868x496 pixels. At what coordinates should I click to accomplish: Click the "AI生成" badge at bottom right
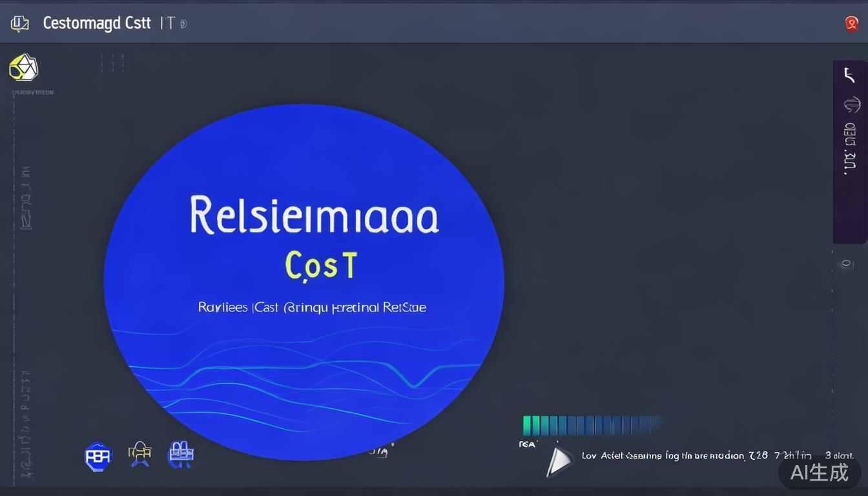[819, 472]
